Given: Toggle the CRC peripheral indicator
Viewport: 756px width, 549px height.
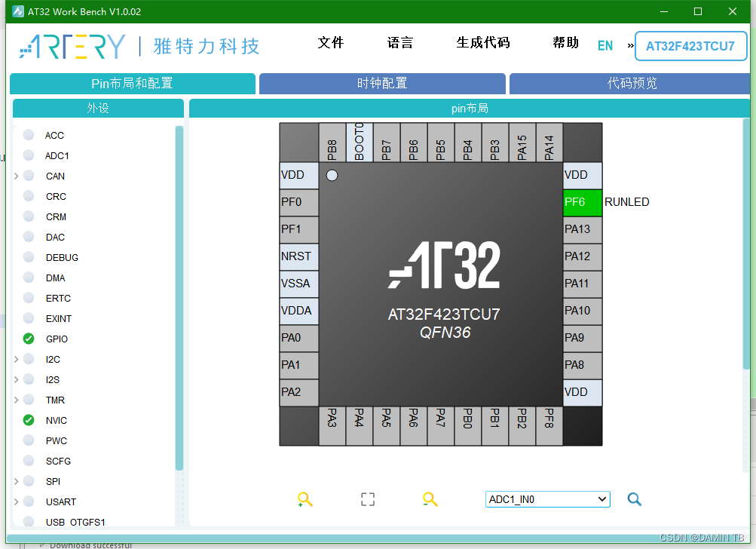Looking at the screenshot, I should pyautogui.click(x=29, y=196).
